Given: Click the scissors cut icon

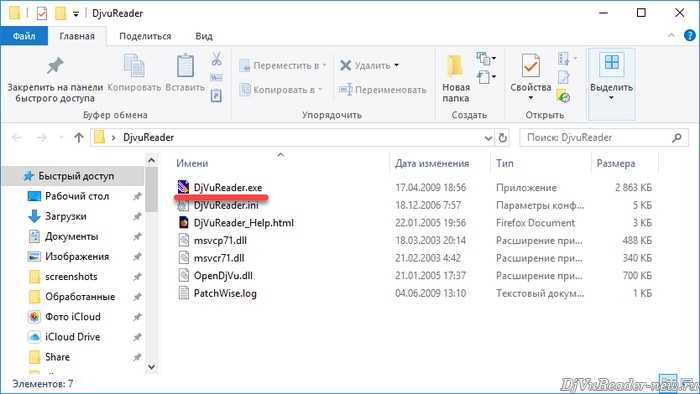Looking at the screenshot, I should [217, 59].
